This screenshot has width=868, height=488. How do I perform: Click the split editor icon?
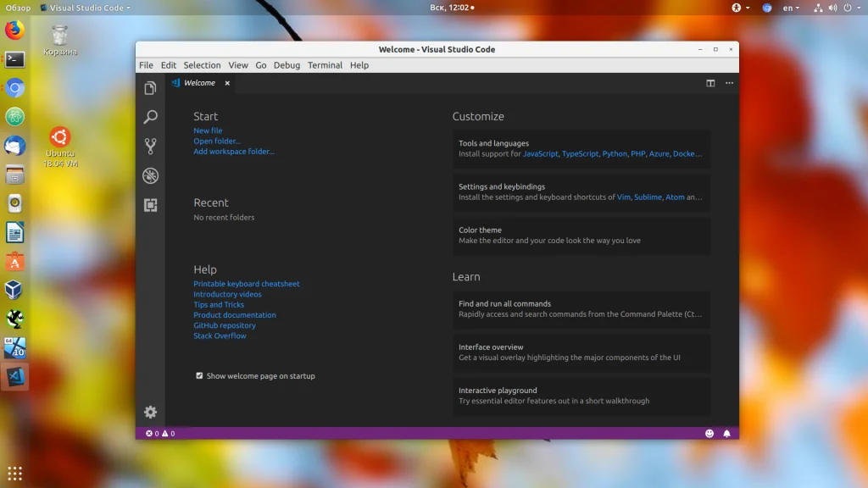click(710, 83)
